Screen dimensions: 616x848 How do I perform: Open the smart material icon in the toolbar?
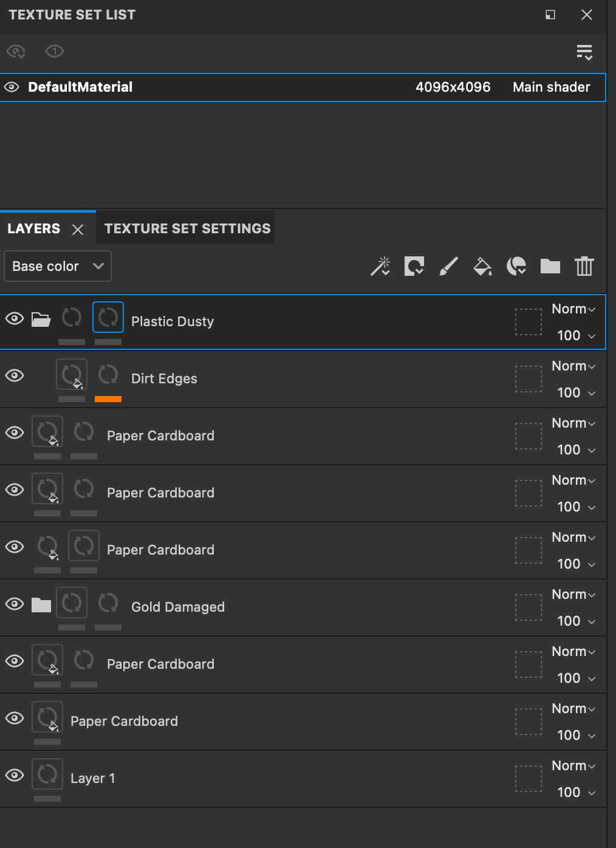(516, 266)
